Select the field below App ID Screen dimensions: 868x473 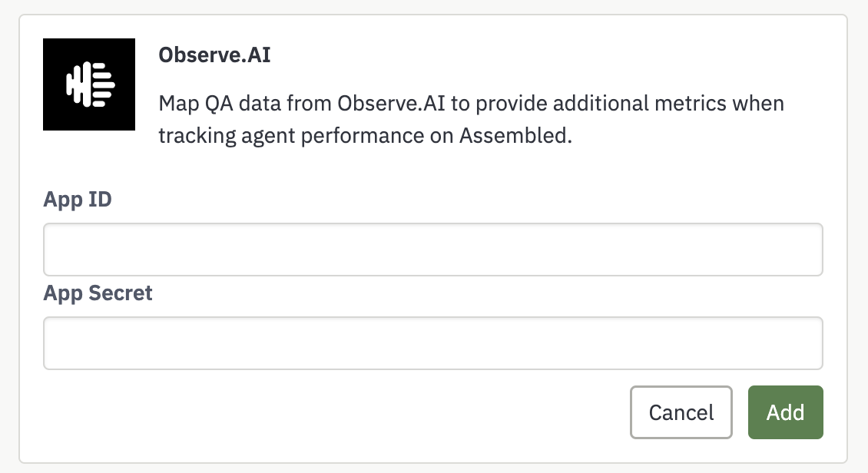[433, 250]
